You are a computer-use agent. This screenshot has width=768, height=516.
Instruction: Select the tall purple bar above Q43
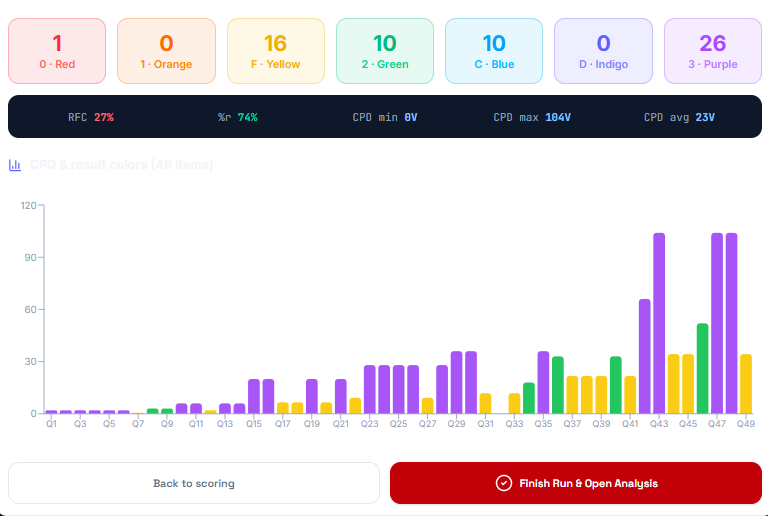click(659, 323)
